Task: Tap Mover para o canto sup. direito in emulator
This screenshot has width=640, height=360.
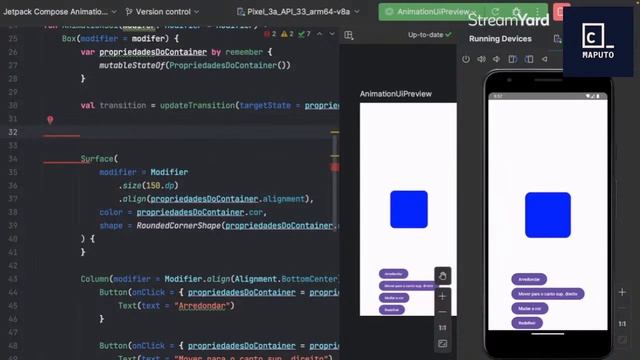Action: click(x=548, y=294)
